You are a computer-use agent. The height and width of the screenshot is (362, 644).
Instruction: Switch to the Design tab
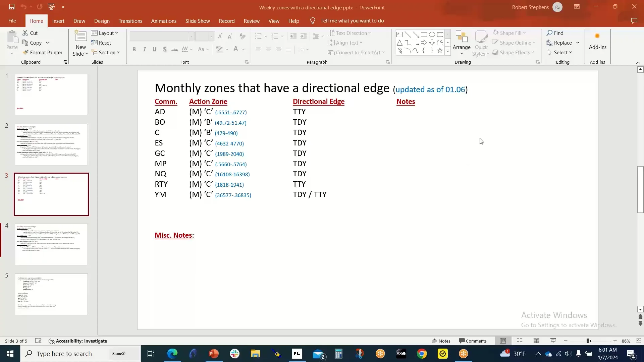(x=102, y=21)
